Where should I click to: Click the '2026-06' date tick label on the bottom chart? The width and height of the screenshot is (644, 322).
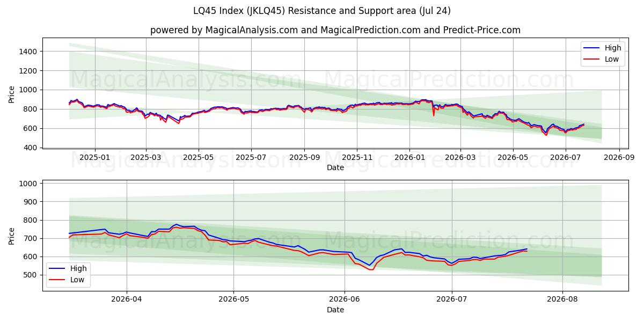point(343,301)
